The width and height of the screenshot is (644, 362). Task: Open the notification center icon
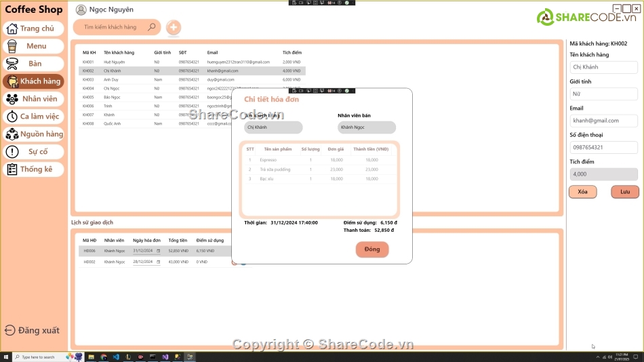pos(636,357)
